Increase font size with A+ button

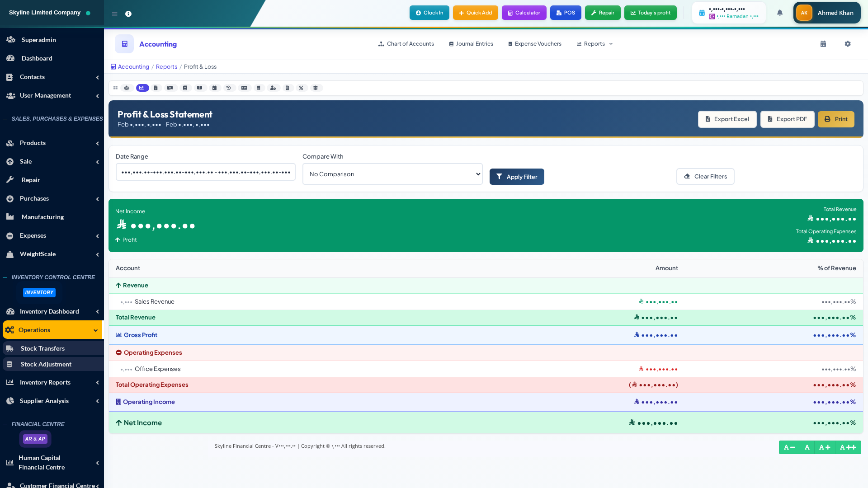click(x=825, y=447)
